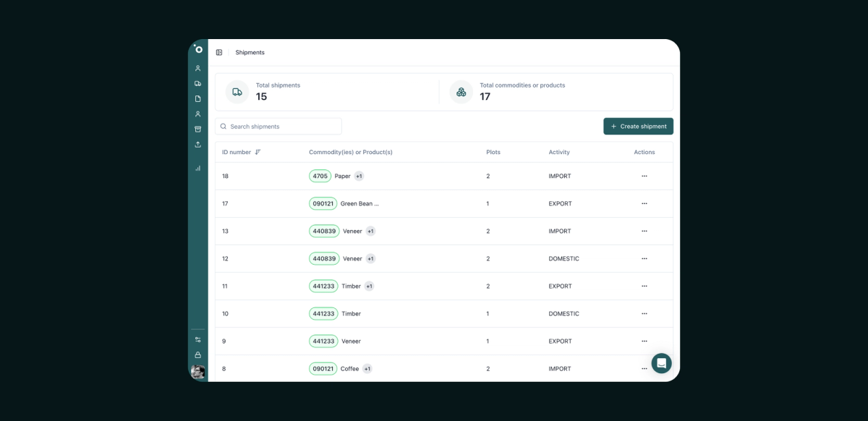The width and height of the screenshot is (868, 421).
Task: Click DOMESTIC activity in row 12
Action: 564,258
